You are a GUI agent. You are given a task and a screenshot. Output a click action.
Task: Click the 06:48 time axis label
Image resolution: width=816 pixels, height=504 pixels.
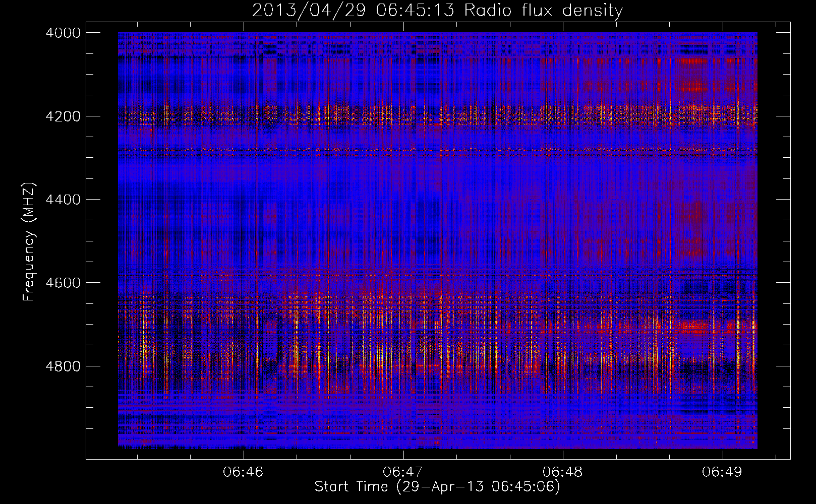click(x=562, y=472)
